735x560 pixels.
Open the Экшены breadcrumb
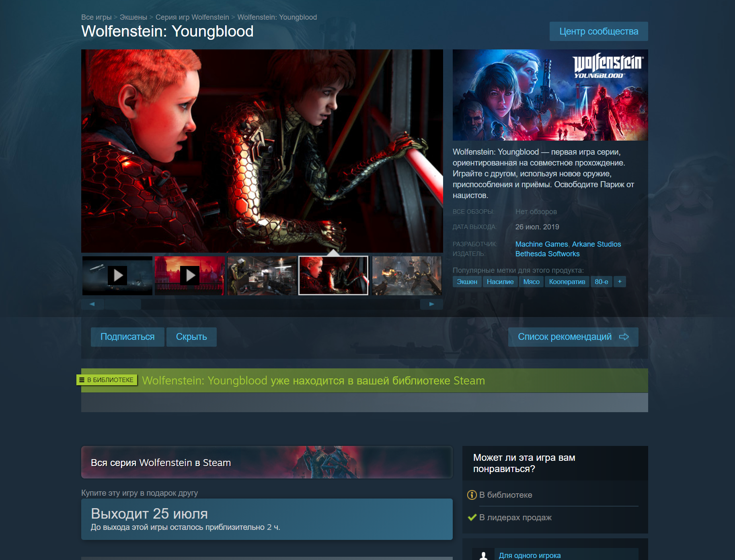(x=133, y=17)
